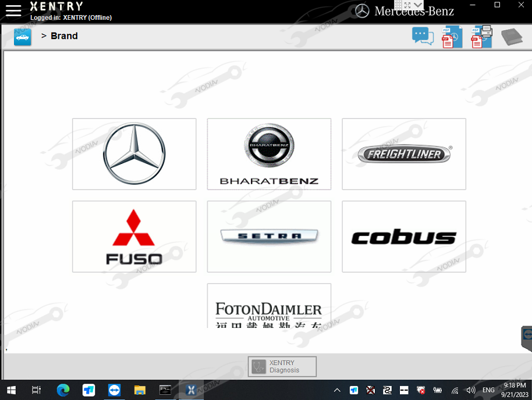Image resolution: width=532 pixels, height=400 pixels.
Task: Select the Foton Daimler Automotive tile
Action: (269, 306)
